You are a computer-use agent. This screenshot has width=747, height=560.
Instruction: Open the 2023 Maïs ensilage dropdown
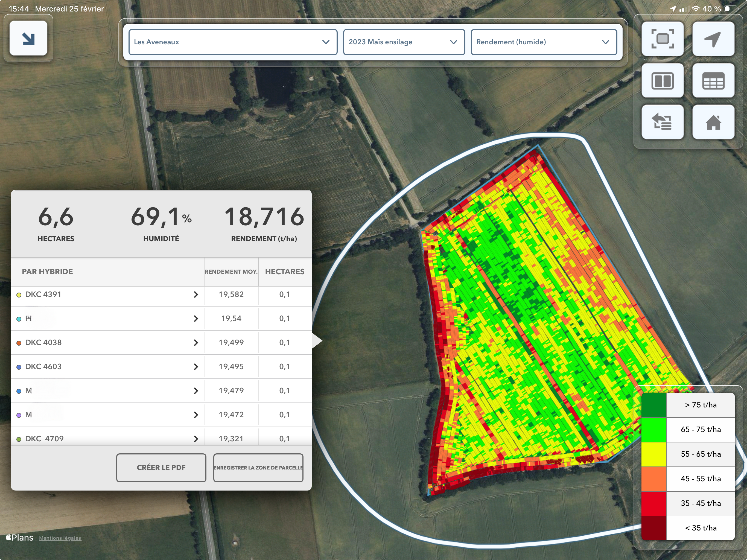click(404, 42)
